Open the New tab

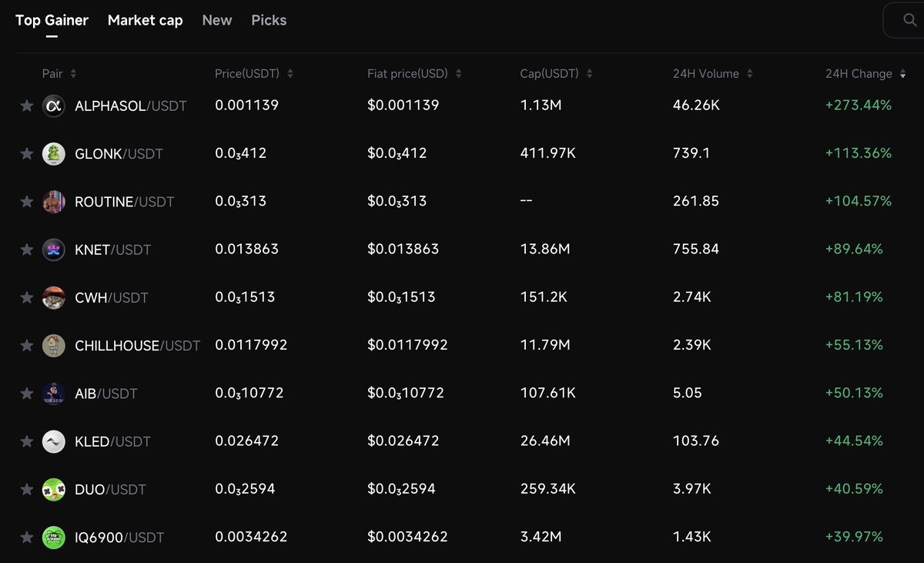point(217,21)
